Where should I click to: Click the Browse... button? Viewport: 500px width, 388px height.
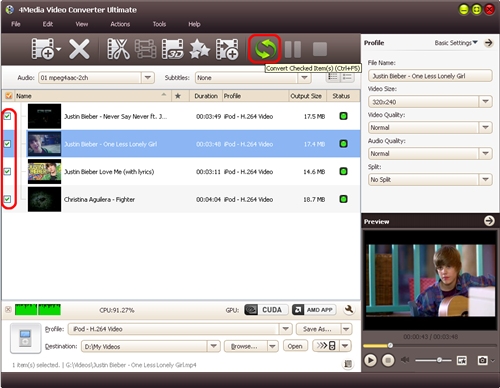tap(246, 346)
